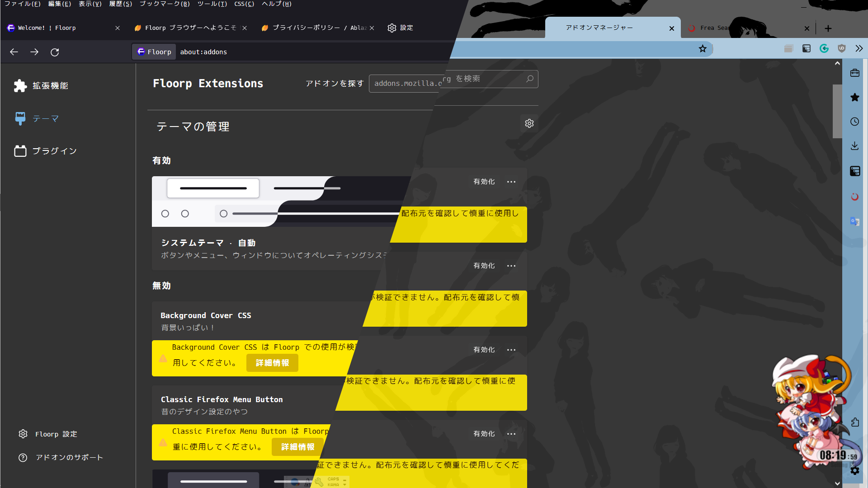Open the ブックマーク menu in the menu bar
The width and height of the screenshot is (868, 488).
165,4
